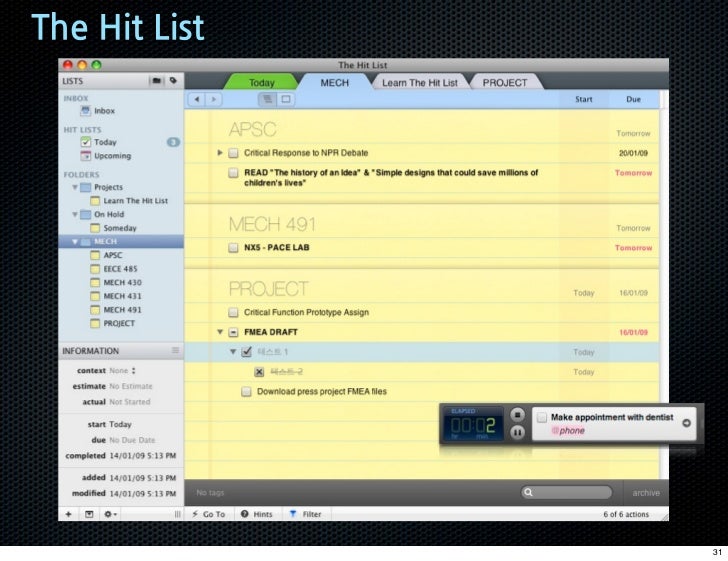Switch to the PROJECT tab

click(505, 82)
